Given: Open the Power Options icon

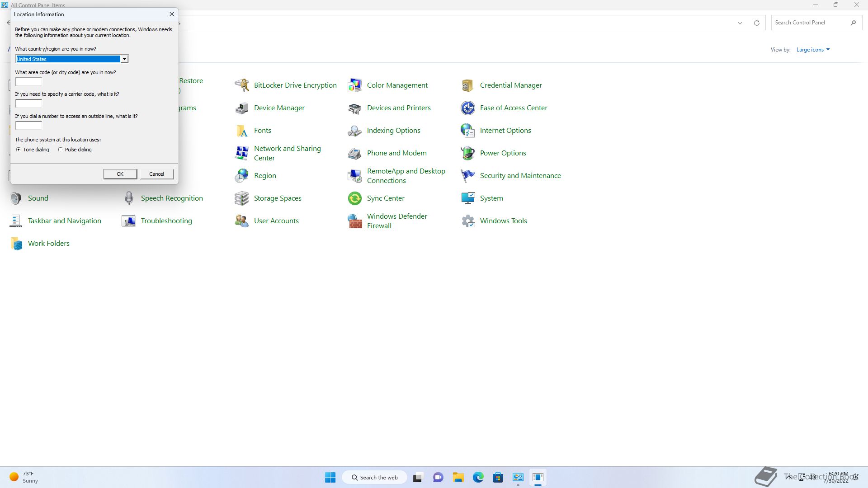Looking at the screenshot, I should pos(468,153).
